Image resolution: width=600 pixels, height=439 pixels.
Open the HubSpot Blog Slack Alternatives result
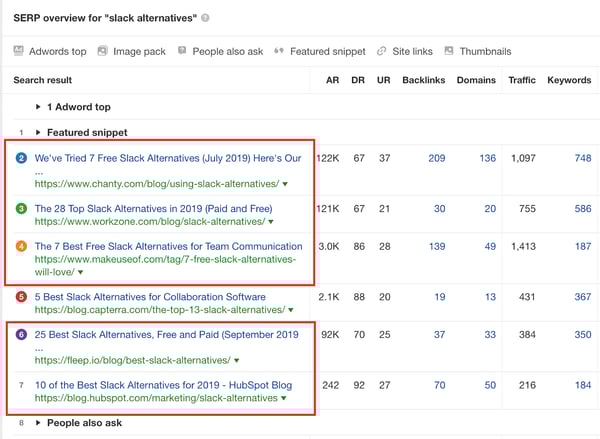[x=163, y=385]
